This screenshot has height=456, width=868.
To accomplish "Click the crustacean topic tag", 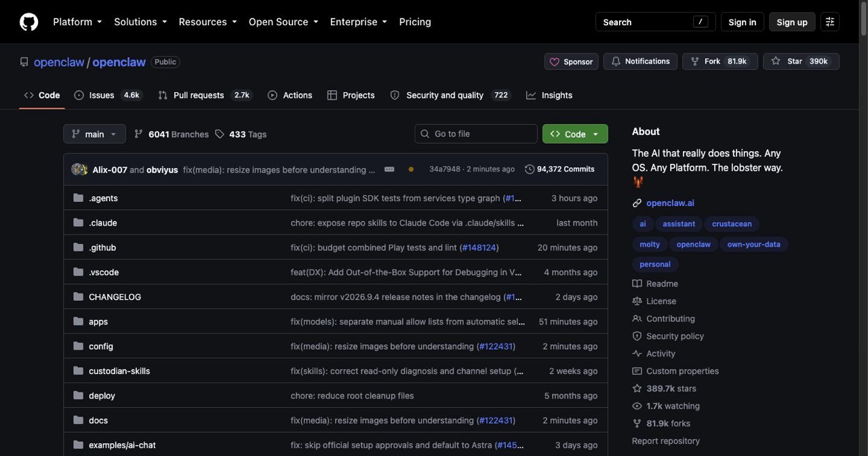I will tap(731, 224).
